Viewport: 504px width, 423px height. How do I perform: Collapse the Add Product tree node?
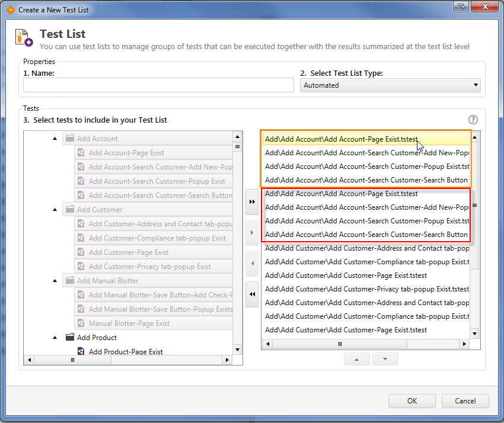[55, 338]
